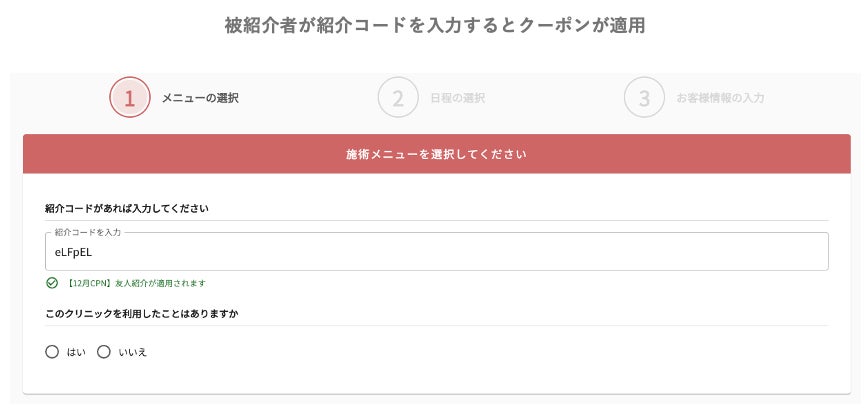Click the はい option label text
The image size is (866, 416).
pos(75,352)
